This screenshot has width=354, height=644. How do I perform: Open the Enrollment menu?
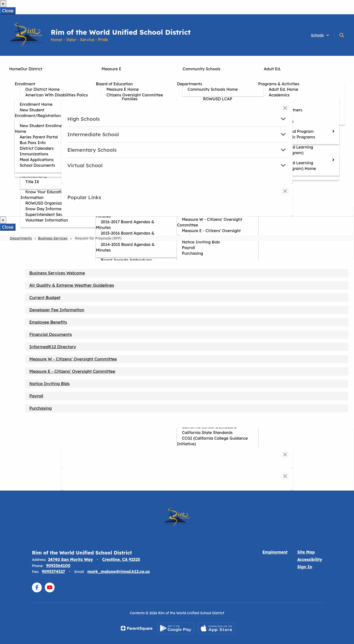coord(25,84)
